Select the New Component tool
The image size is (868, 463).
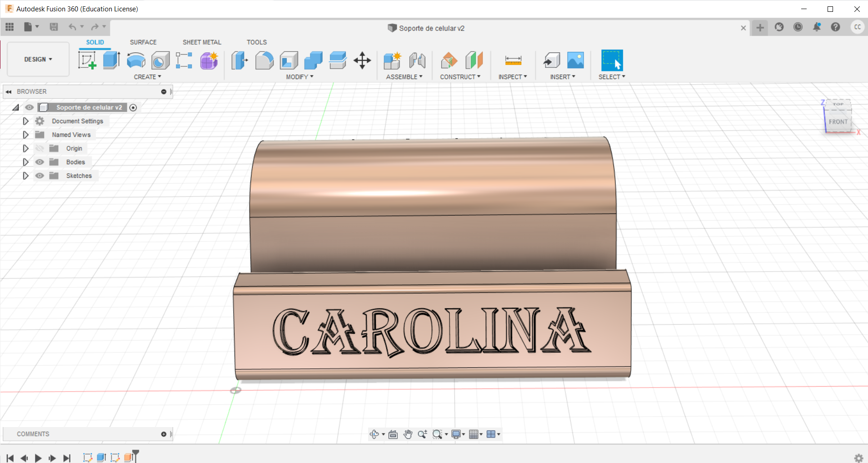(392, 60)
